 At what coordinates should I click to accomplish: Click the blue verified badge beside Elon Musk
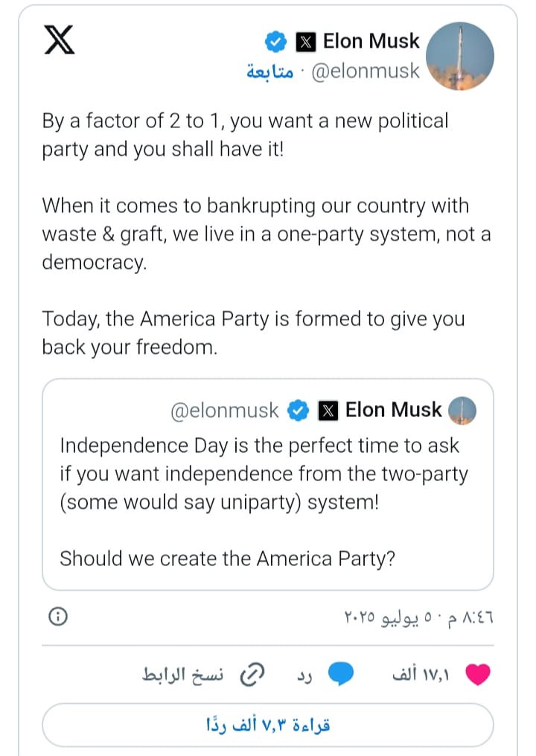tap(275, 42)
